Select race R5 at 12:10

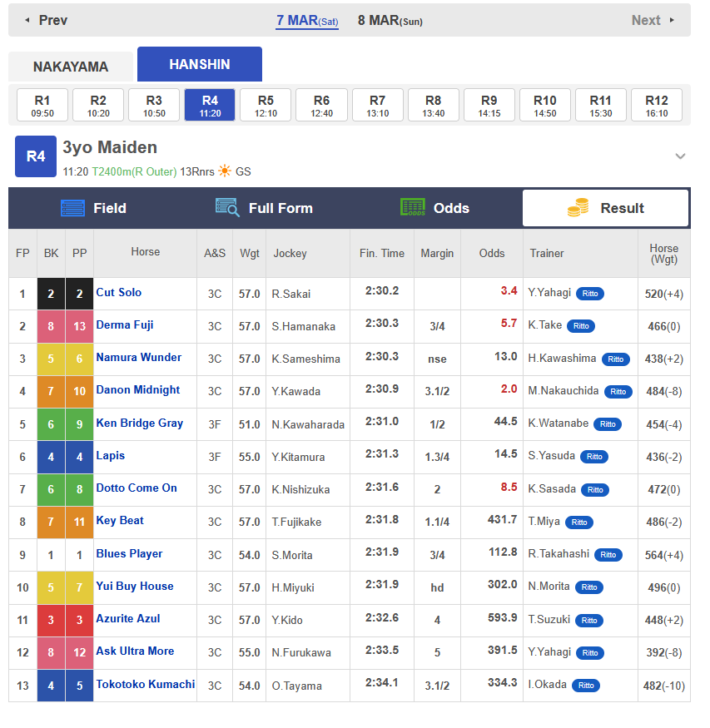[x=266, y=105]
